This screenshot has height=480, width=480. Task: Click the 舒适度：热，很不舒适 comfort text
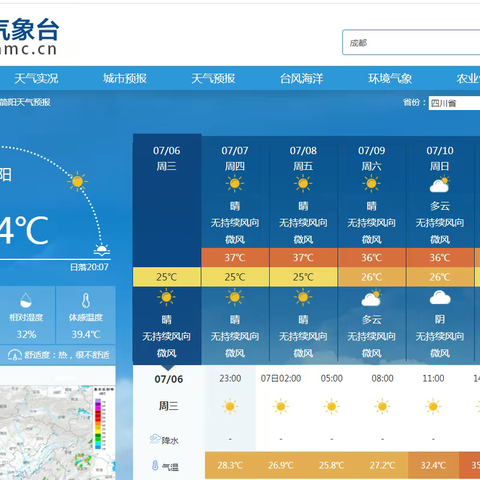point(67,355)
